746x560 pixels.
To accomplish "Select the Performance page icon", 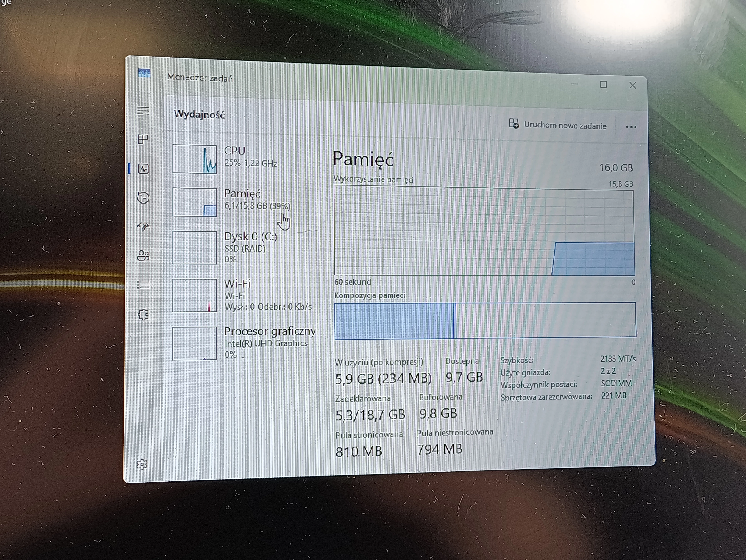I will 143,169.
